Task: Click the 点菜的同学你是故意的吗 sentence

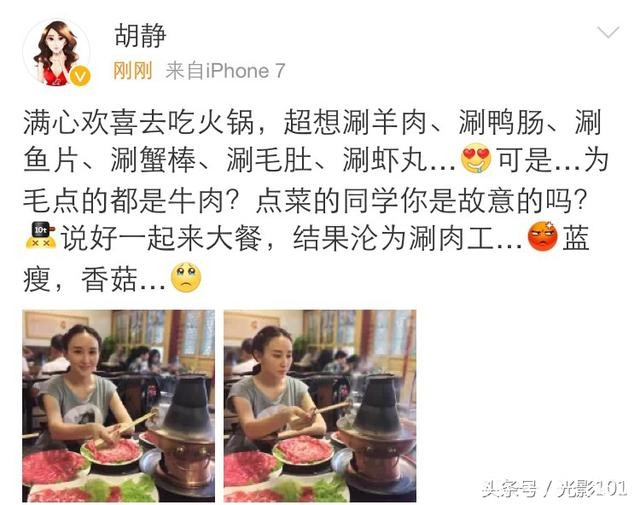Action: point(421,201)
